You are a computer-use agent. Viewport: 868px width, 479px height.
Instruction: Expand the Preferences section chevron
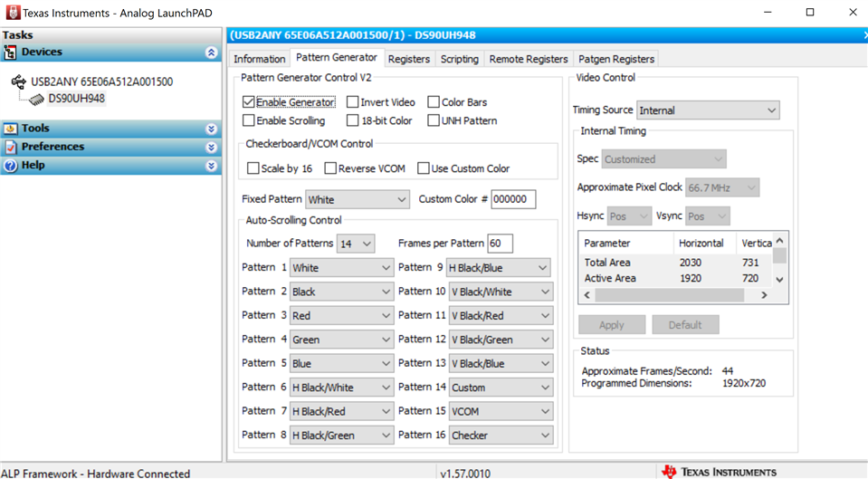coord(211,147)
